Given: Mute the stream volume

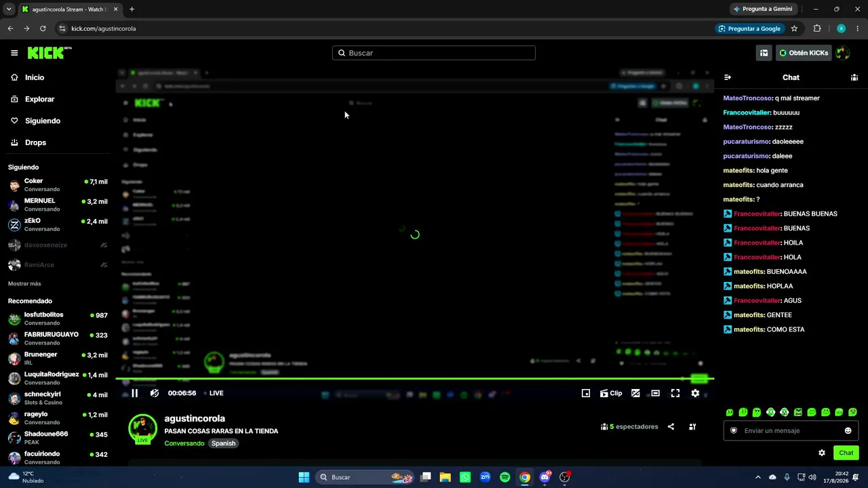Looking at the screenshot, I should click(155, 393).
